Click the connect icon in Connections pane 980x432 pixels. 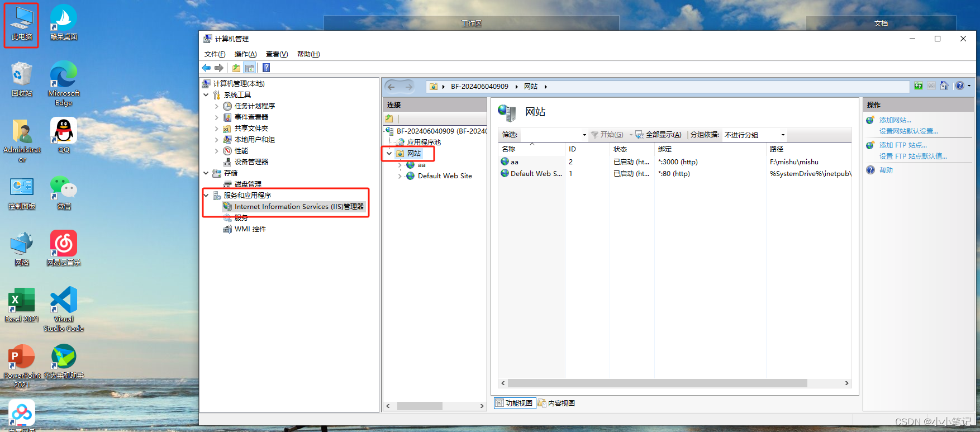coord(389,118)
